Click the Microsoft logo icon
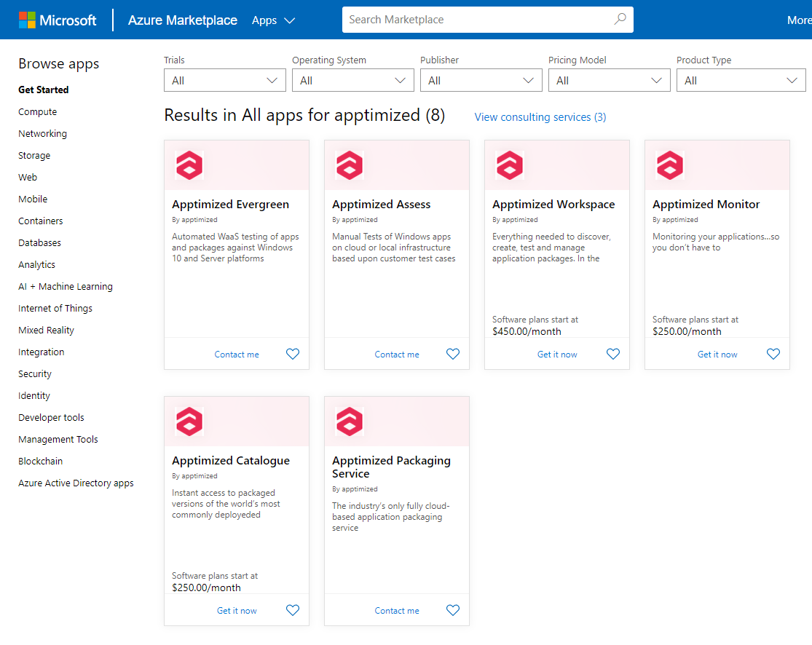812x645 pixels. (28, 20)
